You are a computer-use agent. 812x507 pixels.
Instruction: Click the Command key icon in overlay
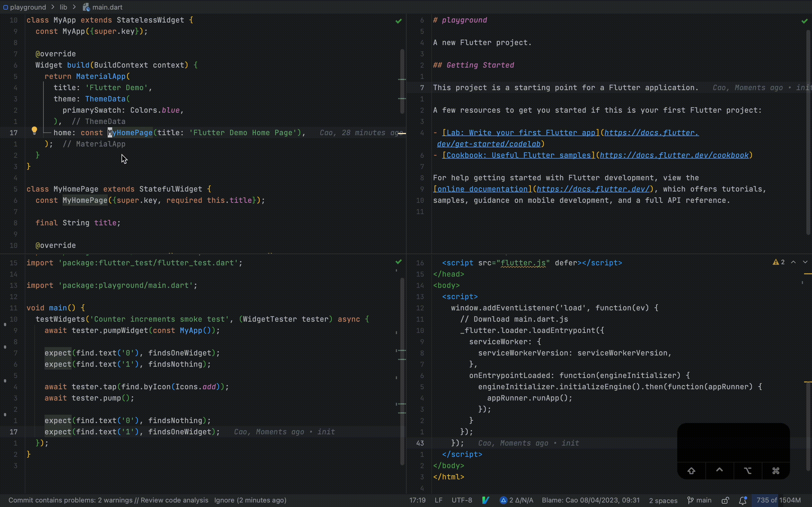(x=775, y=471)
